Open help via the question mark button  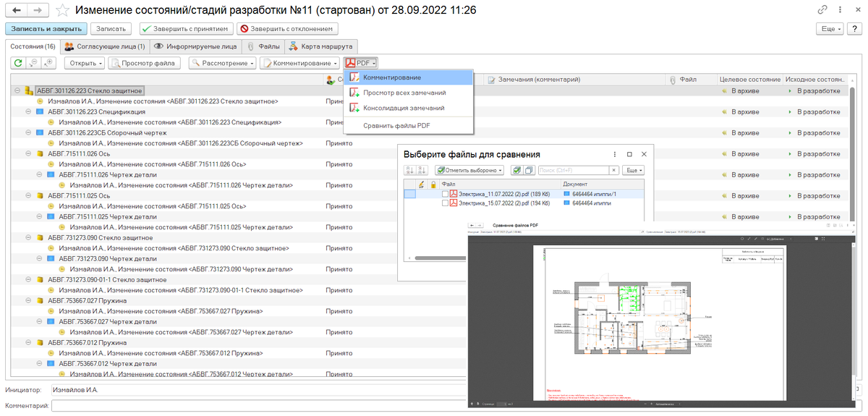[854, 29]
